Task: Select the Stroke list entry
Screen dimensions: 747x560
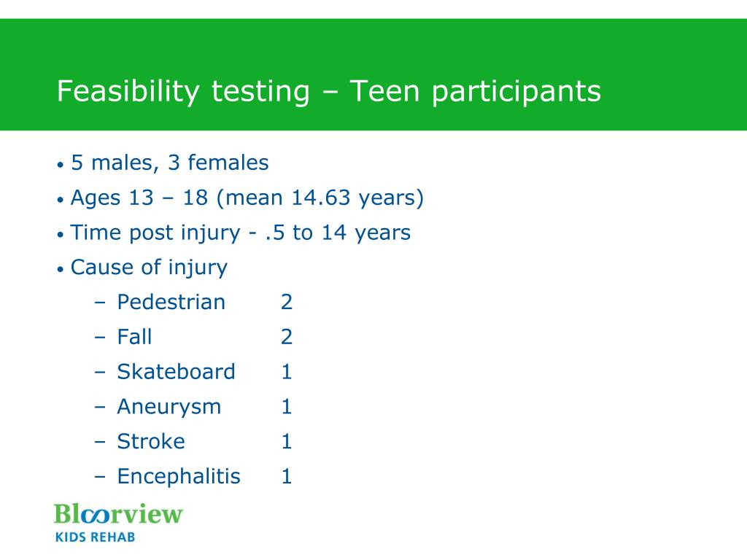Action: click(151, 441)
